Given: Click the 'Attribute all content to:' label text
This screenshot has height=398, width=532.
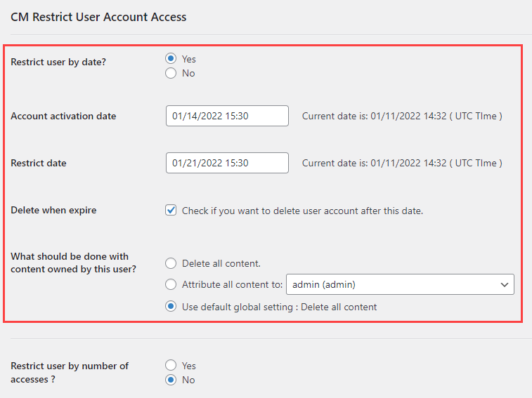Looking at the screenshot, I should coord(232,284).
